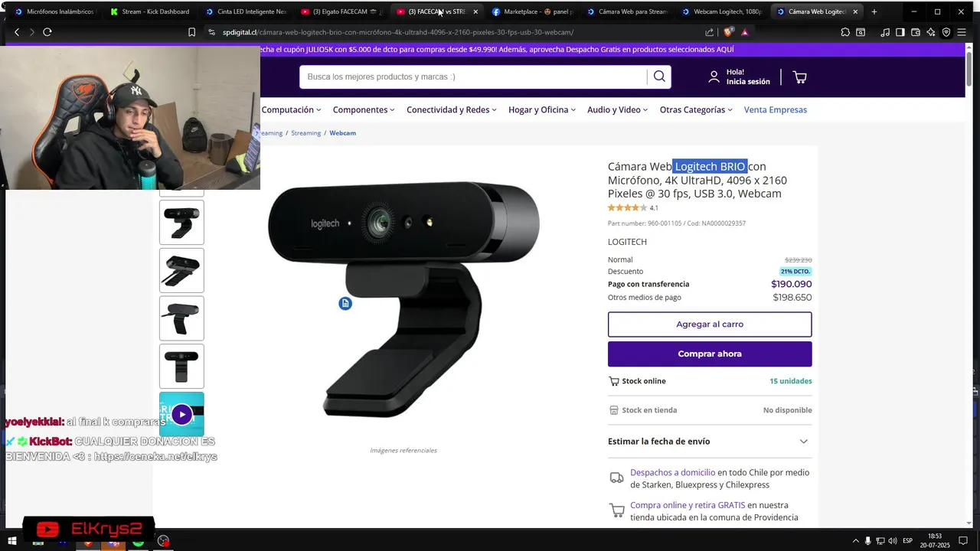980x551 pixels.
Task: Expand Otras Categorías menu
Action: (696, 109)
